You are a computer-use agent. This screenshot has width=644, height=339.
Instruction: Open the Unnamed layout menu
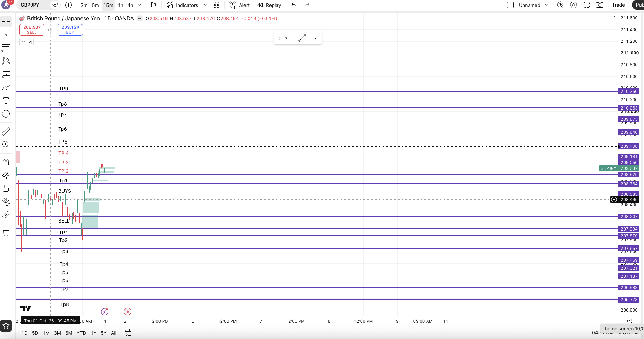pyautogui.click(x=533, y=5)
